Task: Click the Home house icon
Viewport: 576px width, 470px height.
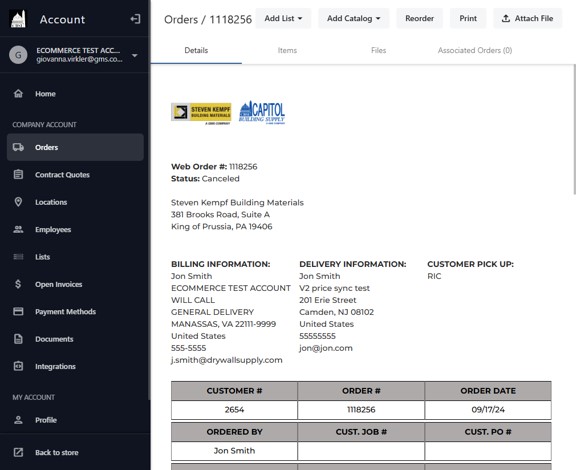Action: pyautogui.click(x=18, y=94)
